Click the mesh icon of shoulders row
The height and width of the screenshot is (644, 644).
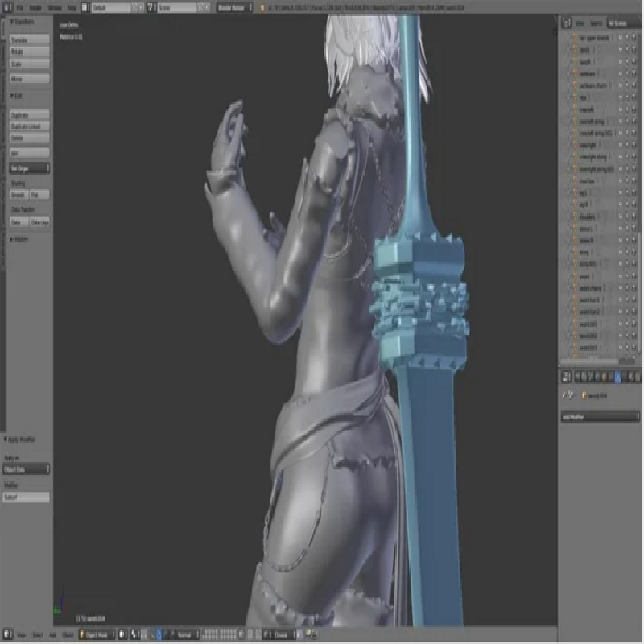point(575,217)
